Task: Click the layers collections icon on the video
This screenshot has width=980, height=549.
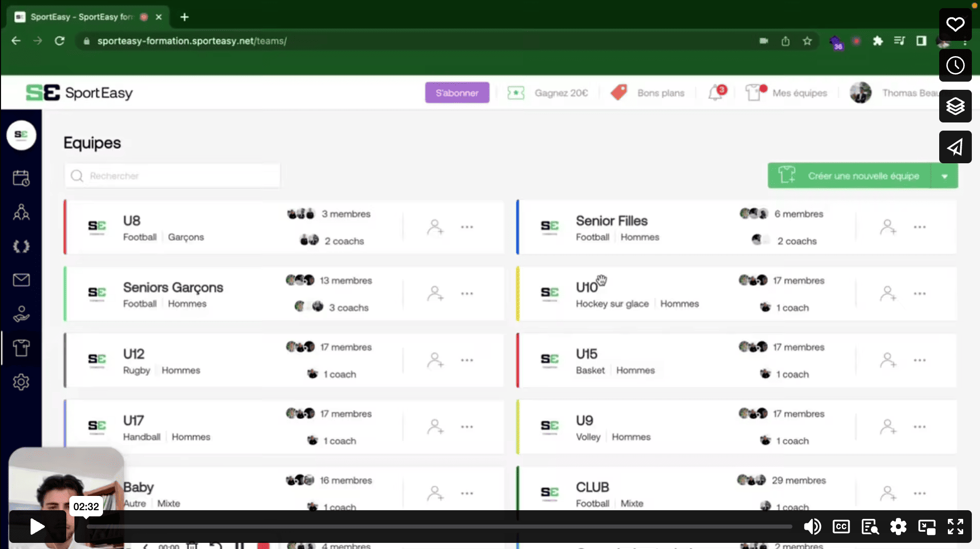Action: pos(955,106)
